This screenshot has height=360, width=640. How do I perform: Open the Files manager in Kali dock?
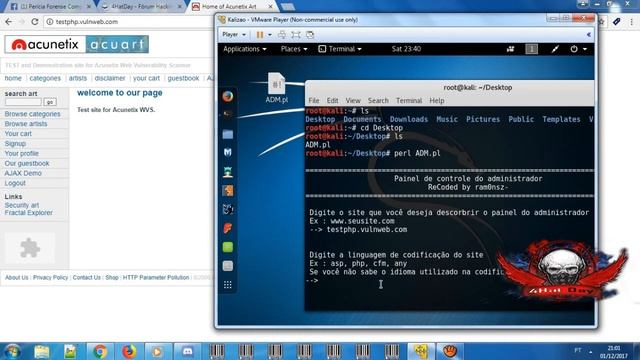pos(228,134)
